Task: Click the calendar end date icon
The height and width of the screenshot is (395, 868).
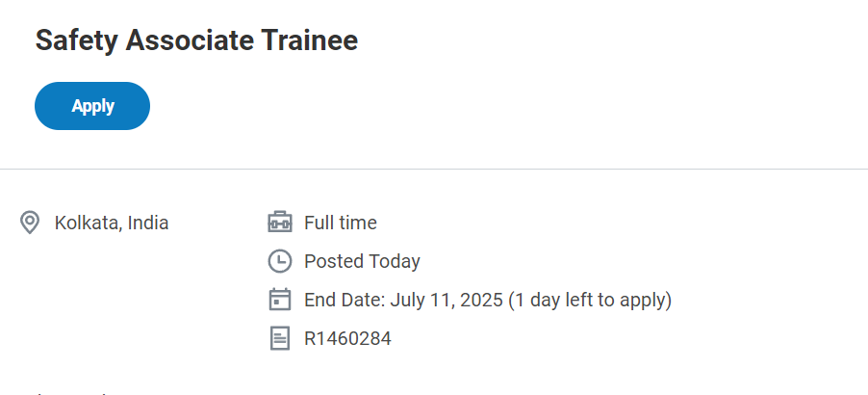Action: tap(280, 300)
